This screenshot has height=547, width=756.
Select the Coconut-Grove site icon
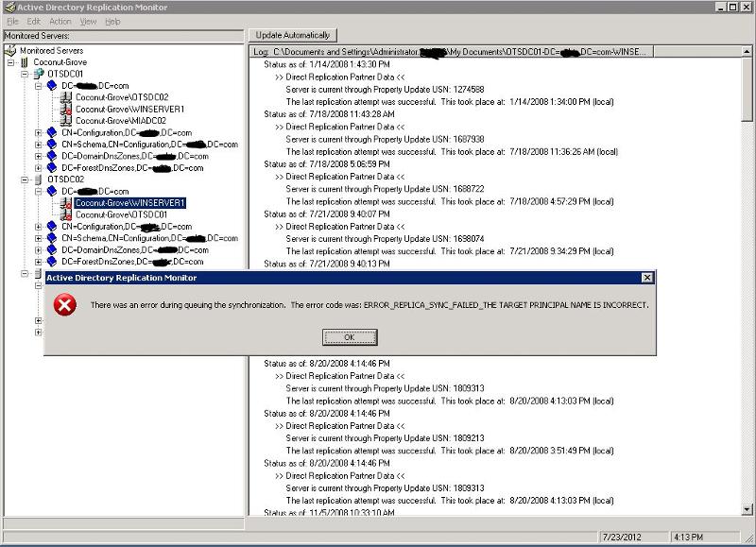pyautogui.click(x=25, y=62)
